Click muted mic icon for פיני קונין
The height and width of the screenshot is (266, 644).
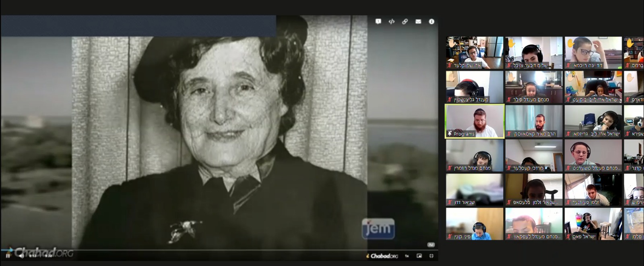tap(450, 236)
